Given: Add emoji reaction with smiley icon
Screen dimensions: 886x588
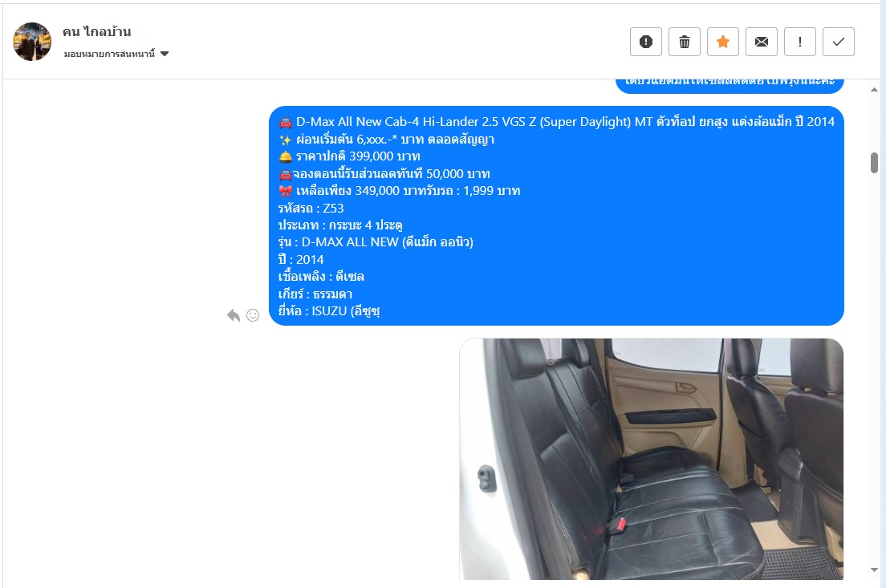Looking at the screenshot, I should (x=253, y=315).
